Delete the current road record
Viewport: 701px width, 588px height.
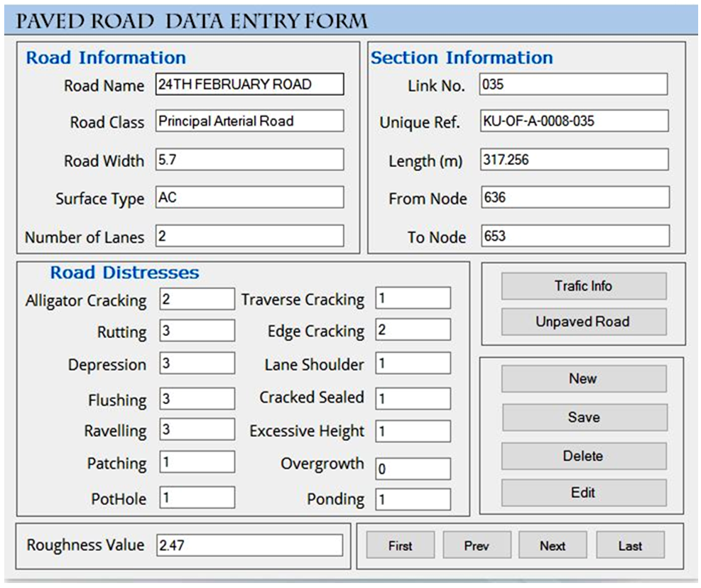[x=583, y=456]
